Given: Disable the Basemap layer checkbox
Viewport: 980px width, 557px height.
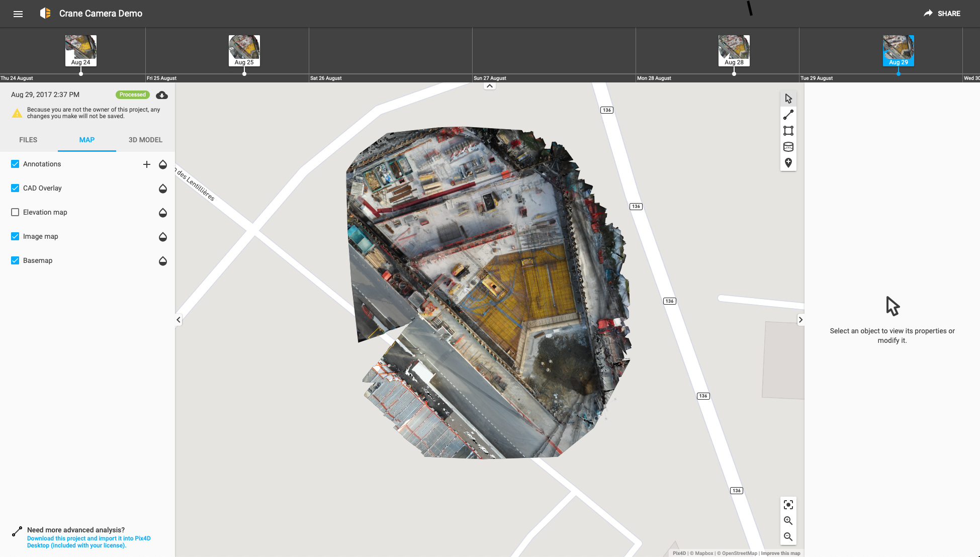Looking at the screenshot, I should [x=15, y=260].
